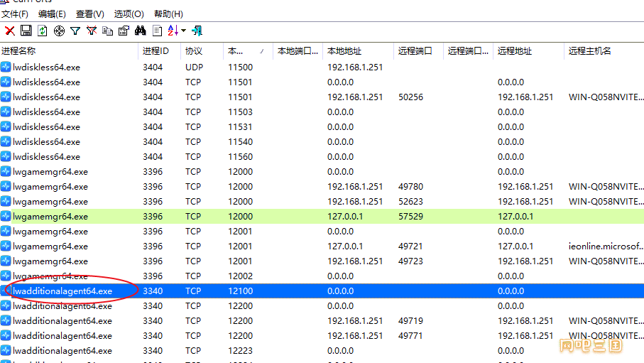This screenshot has width=644, height=363.
Task: Select the lwdiskless64.exe name in the port 11560 row
Action: tap(46, 156)
